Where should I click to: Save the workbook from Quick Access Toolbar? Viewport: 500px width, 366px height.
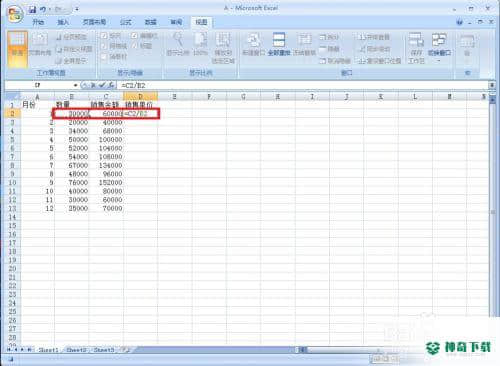pos(32,10)
